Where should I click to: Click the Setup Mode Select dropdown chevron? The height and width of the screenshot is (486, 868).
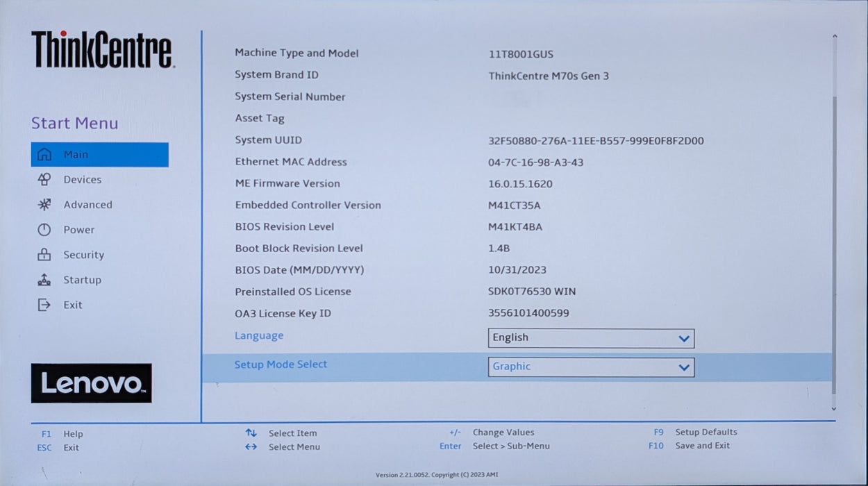[684, 367]
